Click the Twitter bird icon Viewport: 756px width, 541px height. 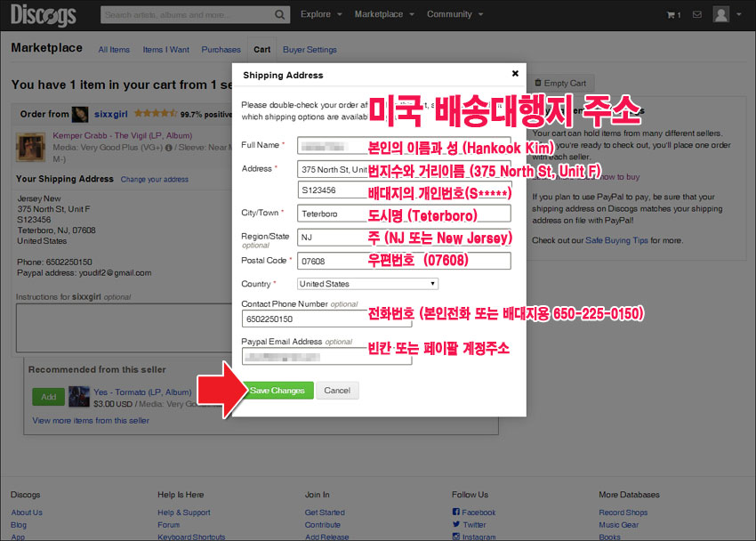[456, 524]
